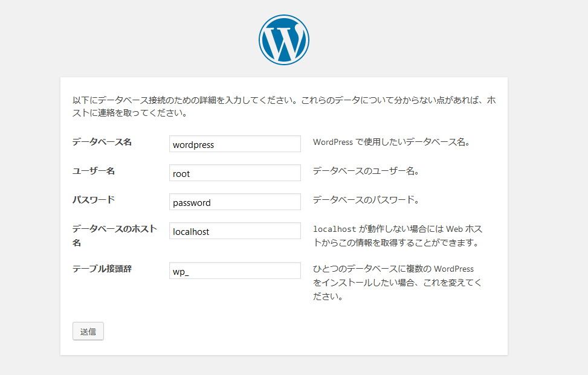This screenshot has width=588, height=375.
Task: Click the intro paragraph starting 以下にデータベース接続
Action: (x=284, y=106)
